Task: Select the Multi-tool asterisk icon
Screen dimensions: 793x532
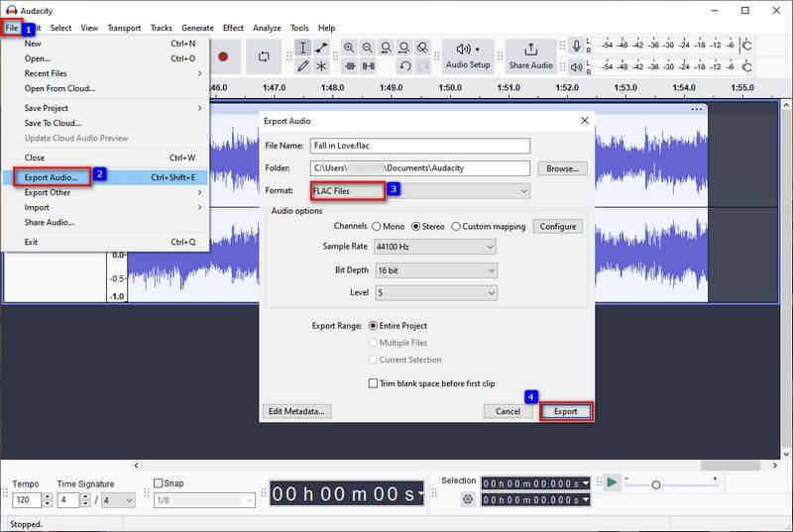Action: pos(321,65)
